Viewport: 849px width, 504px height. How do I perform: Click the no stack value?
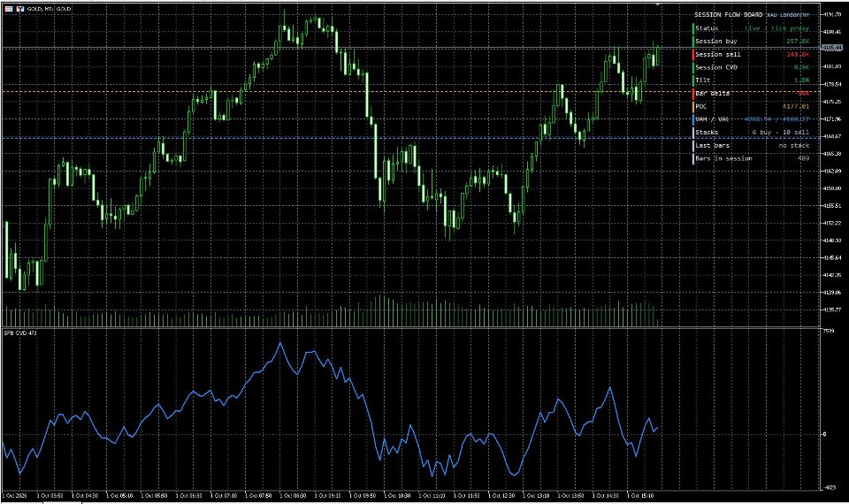pyautogui.click(x=794, y=145)
